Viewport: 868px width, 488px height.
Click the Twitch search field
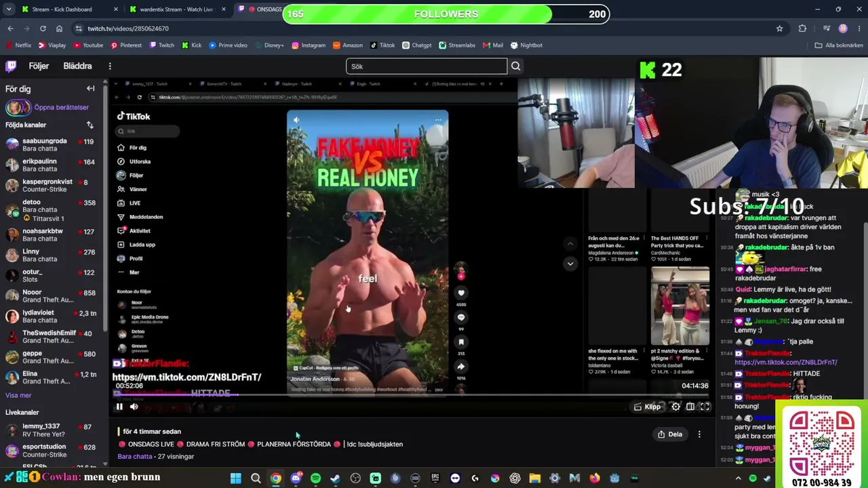tap(427, 66)
